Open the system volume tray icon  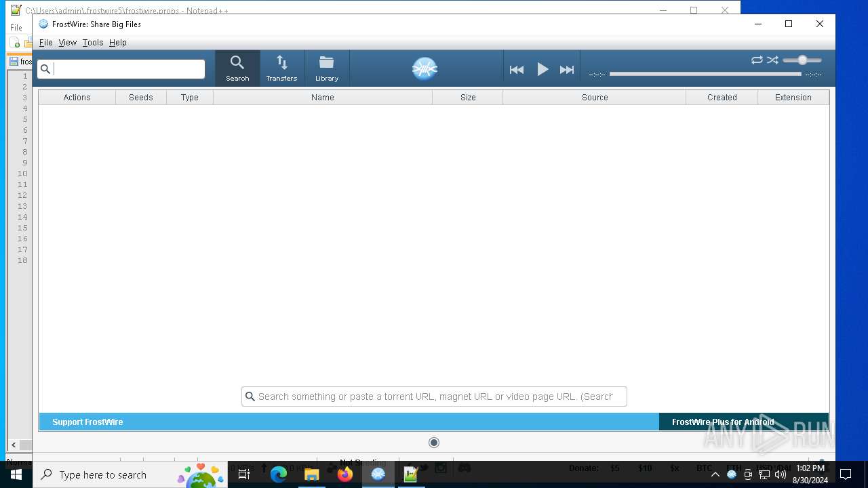point(781,474)
